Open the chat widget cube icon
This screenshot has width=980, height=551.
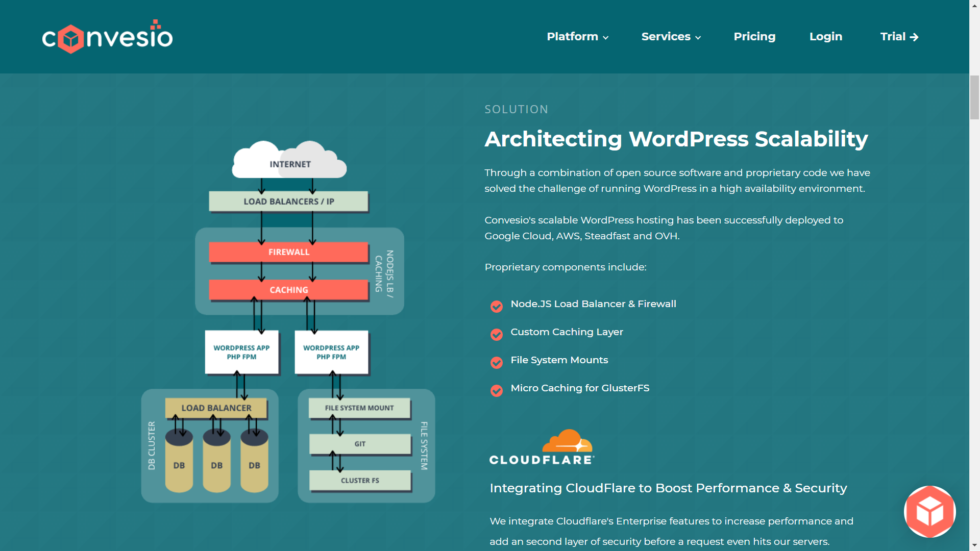pos(929,512)
